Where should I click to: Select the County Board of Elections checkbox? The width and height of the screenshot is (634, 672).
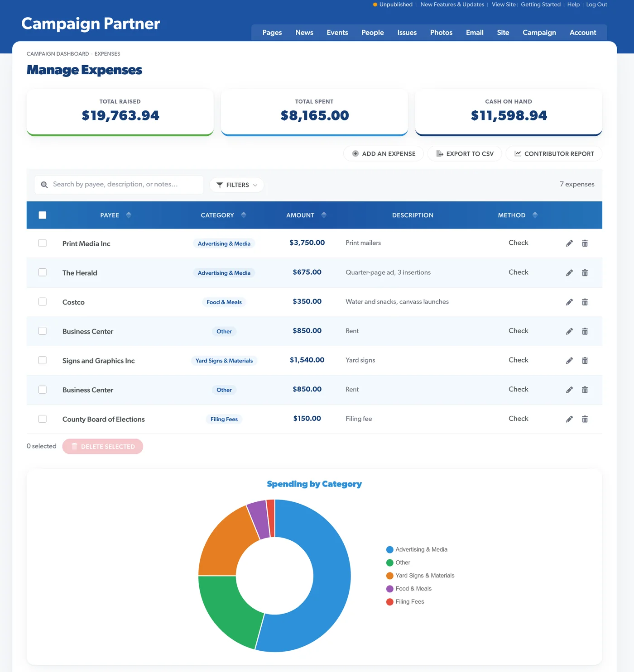click(x=43, y=419)
